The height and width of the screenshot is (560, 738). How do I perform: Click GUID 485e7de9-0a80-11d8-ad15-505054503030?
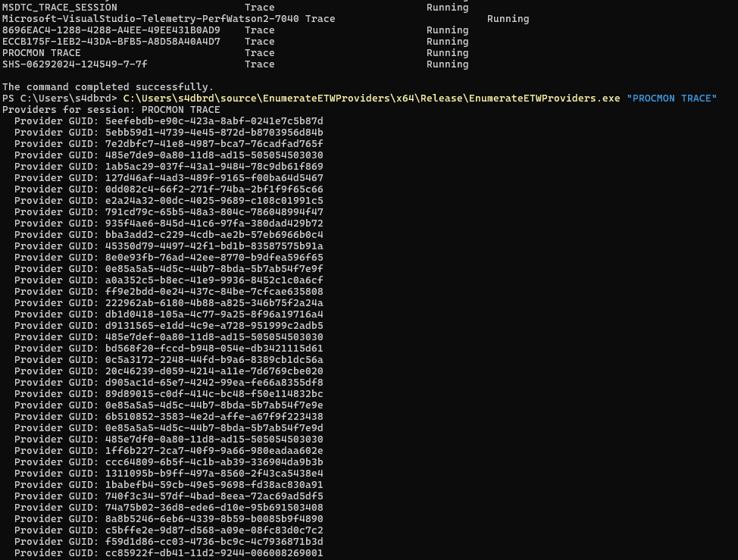pos(214,155)
